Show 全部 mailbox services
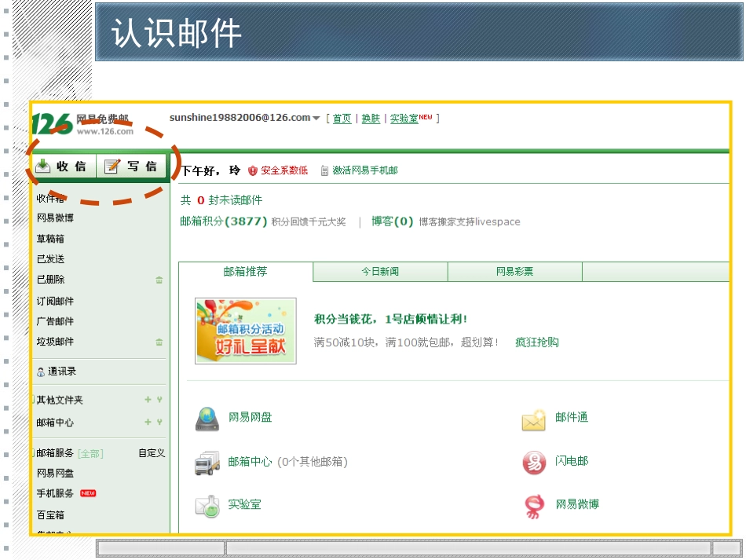 [90, 453]
